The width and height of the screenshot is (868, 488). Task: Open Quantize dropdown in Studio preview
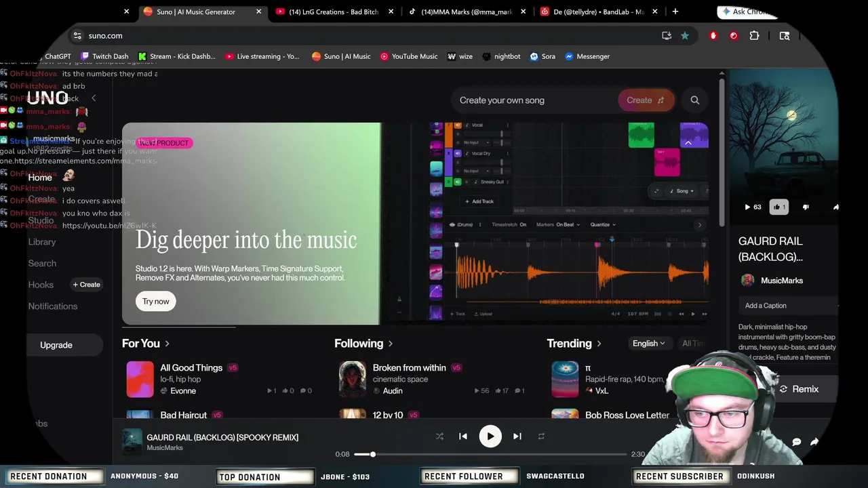[603, 224]
